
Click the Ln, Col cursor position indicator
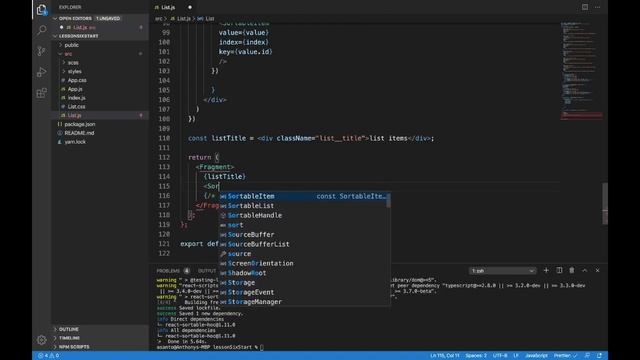[x=444, y=356]
